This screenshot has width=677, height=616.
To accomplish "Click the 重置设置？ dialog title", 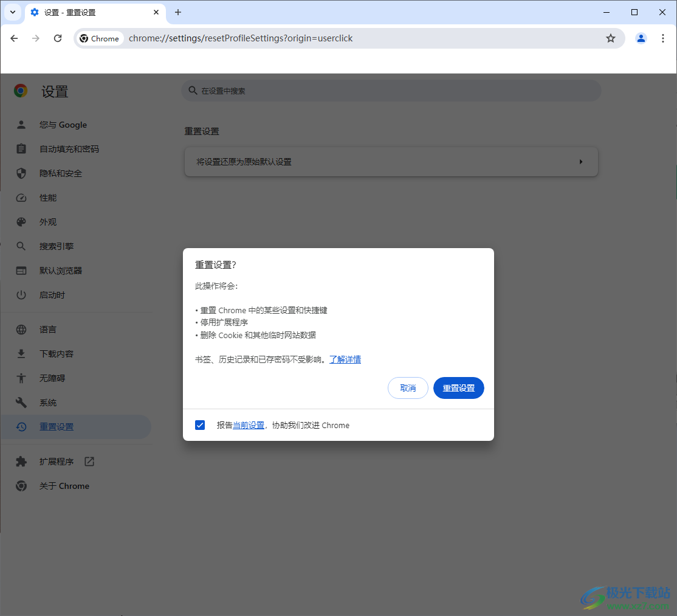I will coord(216,265).
